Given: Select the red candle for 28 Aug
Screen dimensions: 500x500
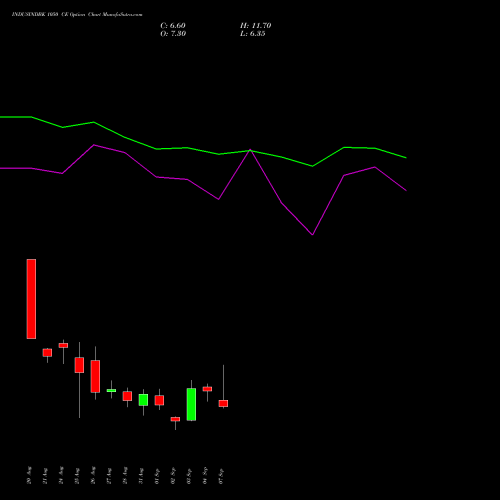Looking at the screenshot, I should (127, 396).
